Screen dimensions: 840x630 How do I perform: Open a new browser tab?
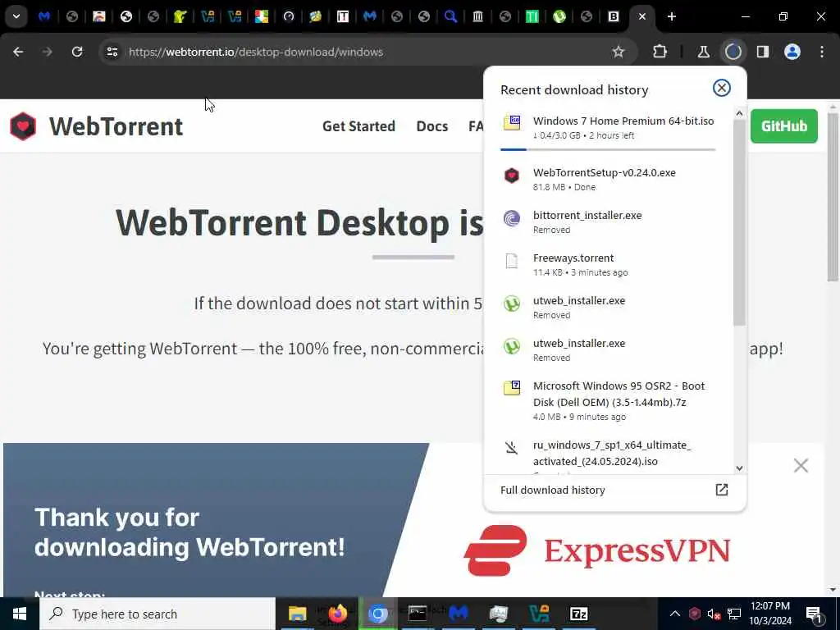pyautogui.click(x=672, y=16)
